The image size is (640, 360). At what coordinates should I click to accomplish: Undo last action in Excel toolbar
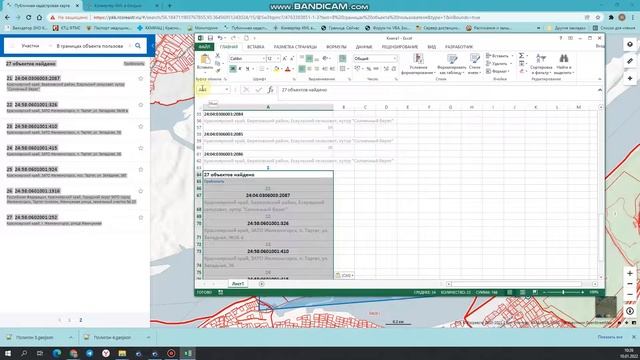[x=220, y=38]
